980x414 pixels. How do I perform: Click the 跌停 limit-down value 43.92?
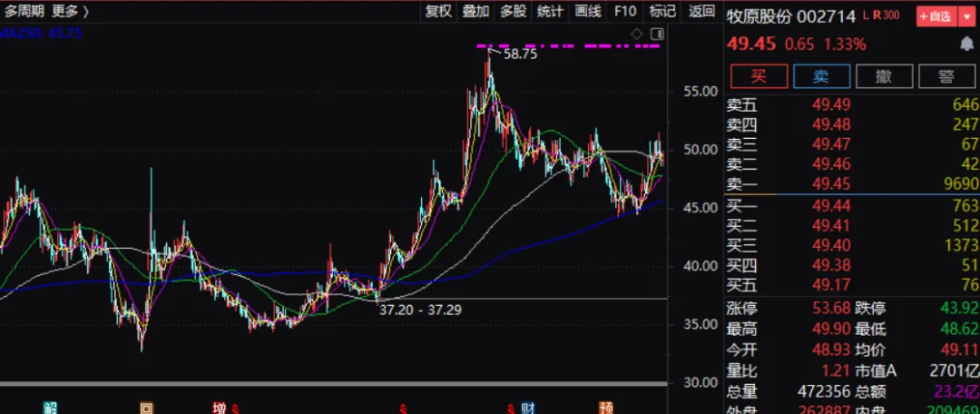(959, 309)
